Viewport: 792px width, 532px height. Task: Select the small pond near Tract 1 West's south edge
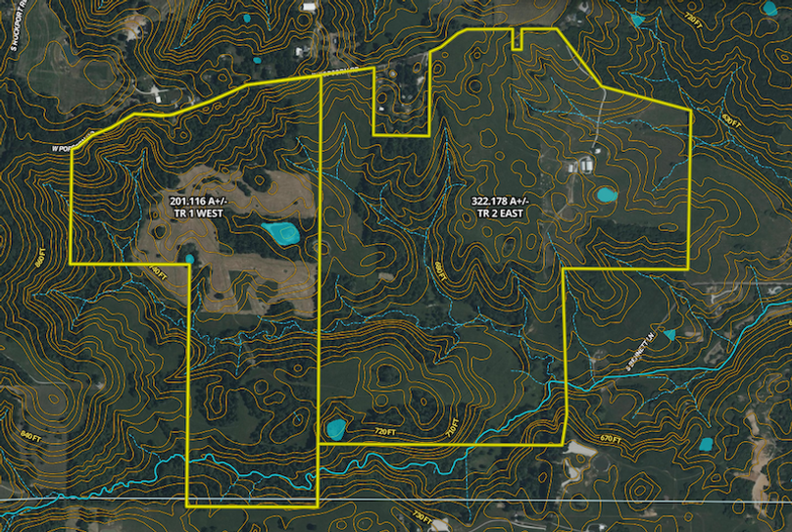click(189, 259)
